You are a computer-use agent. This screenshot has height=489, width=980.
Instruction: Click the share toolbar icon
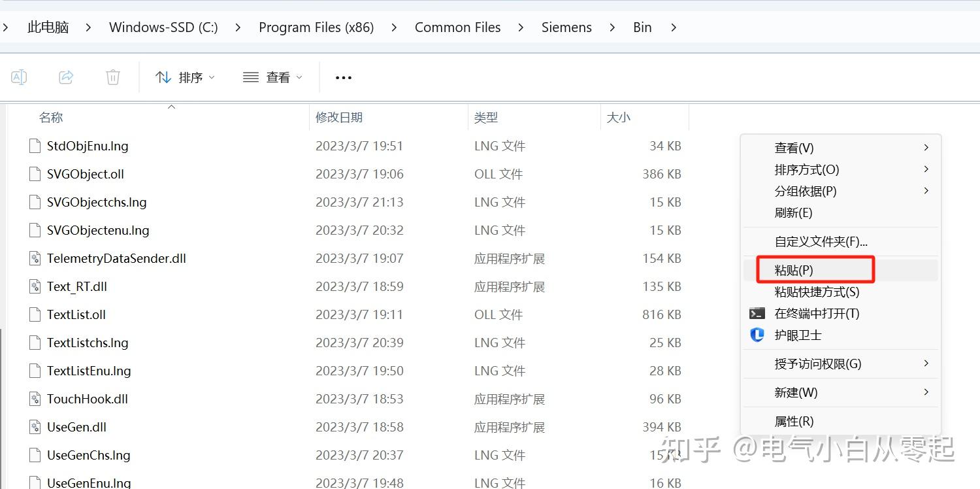[x=65, y=76]
